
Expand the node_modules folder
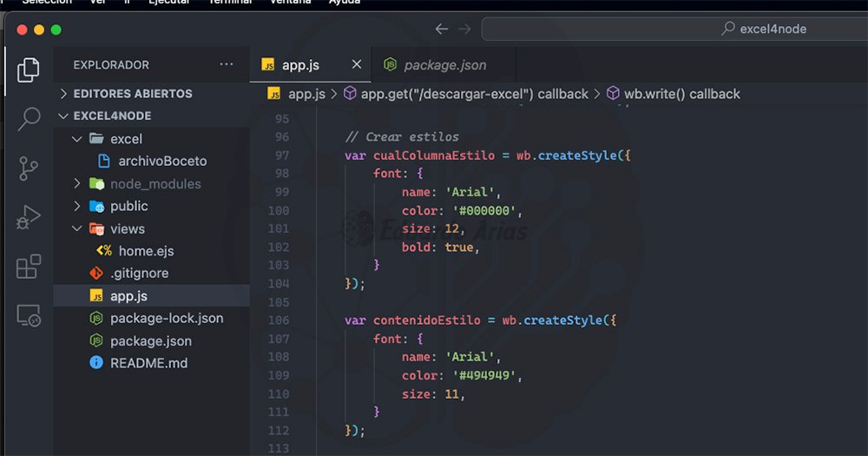(77, 183)
